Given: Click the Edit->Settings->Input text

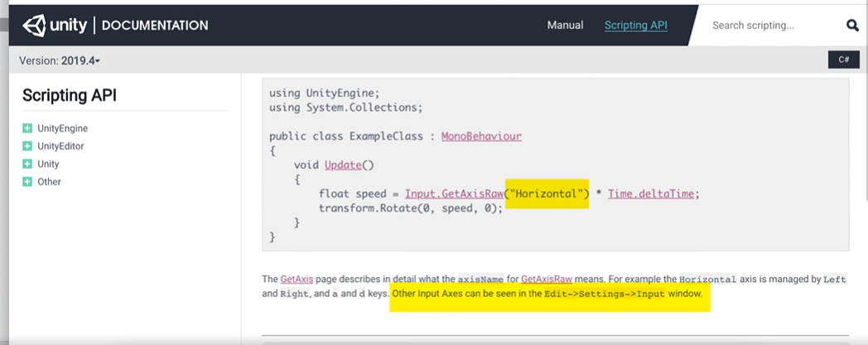Looking at the screenshot, I should [x=605, y=294].
